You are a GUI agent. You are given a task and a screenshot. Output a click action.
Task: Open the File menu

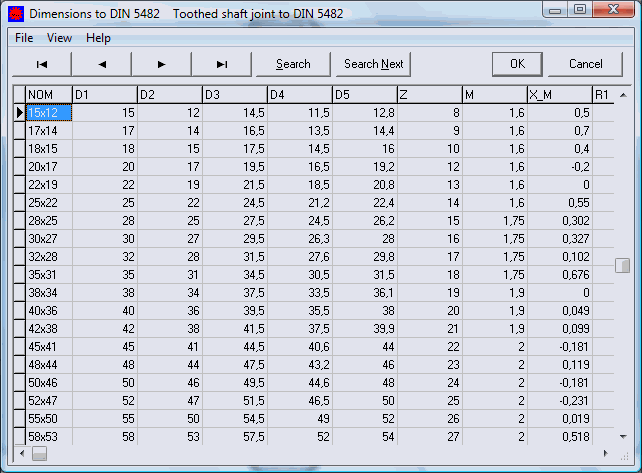coord(24,38)
